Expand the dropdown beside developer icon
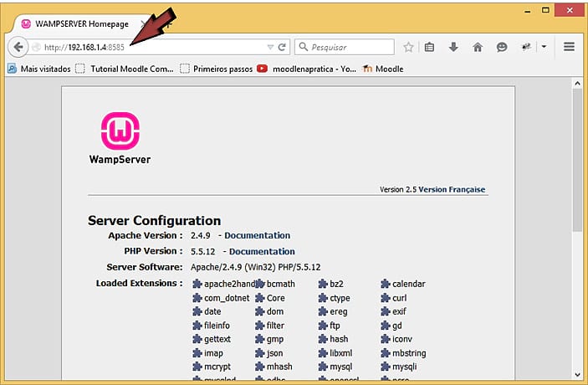The width and height of the screenshot is (588, 385). 544,47
